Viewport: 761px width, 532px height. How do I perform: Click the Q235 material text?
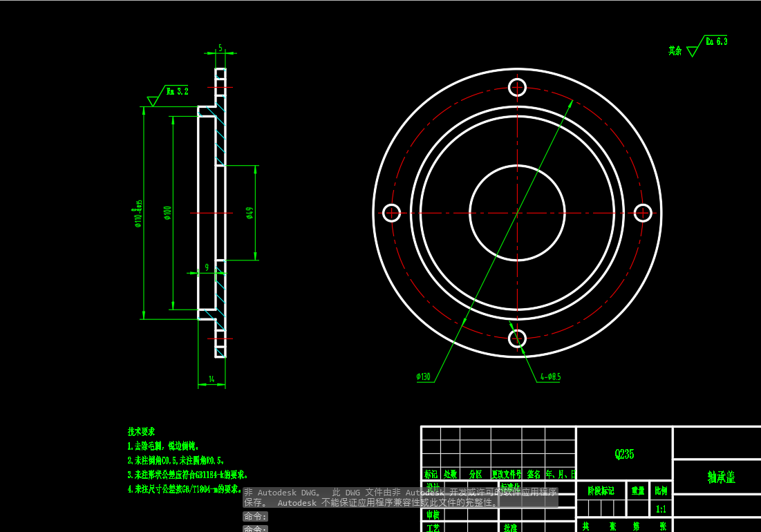[624, 455]
